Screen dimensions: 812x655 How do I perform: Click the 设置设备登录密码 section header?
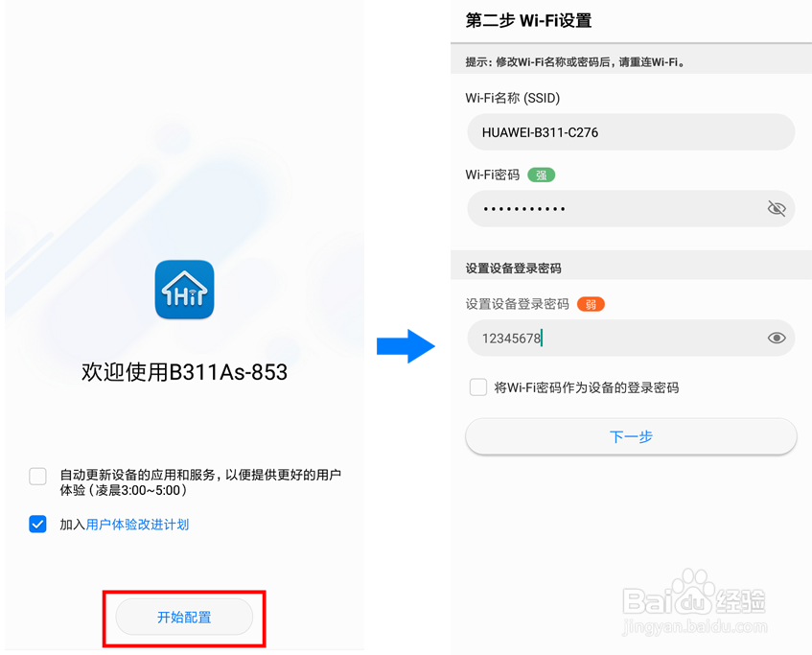(x=516, y=267)
